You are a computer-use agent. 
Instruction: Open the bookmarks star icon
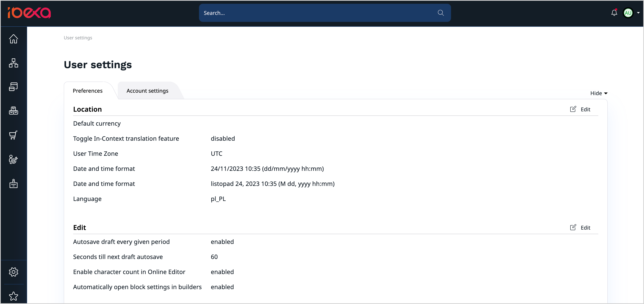14,296
